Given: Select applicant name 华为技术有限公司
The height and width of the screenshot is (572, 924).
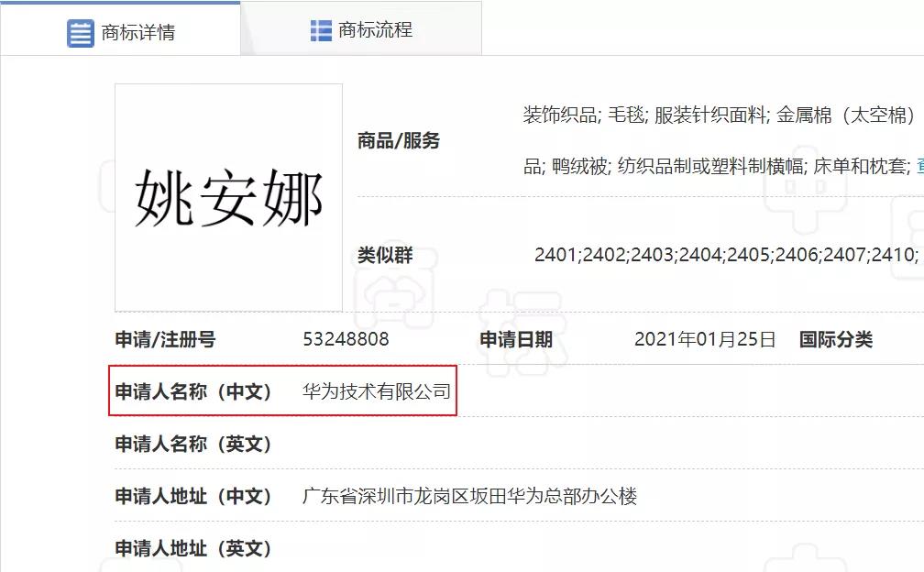Looking at the screenshot, I should click(377, 391).
